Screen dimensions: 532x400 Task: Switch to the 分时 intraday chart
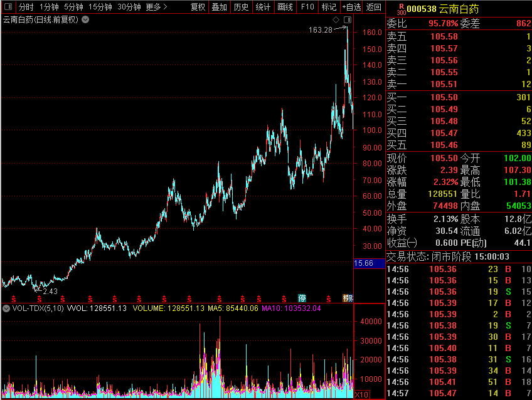click(x=26, y=7)
